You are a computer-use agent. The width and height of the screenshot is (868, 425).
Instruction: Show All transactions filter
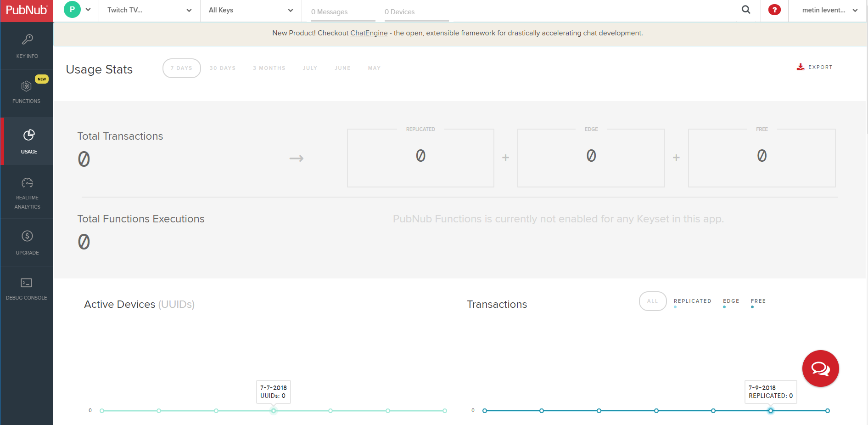click(653, 301)
